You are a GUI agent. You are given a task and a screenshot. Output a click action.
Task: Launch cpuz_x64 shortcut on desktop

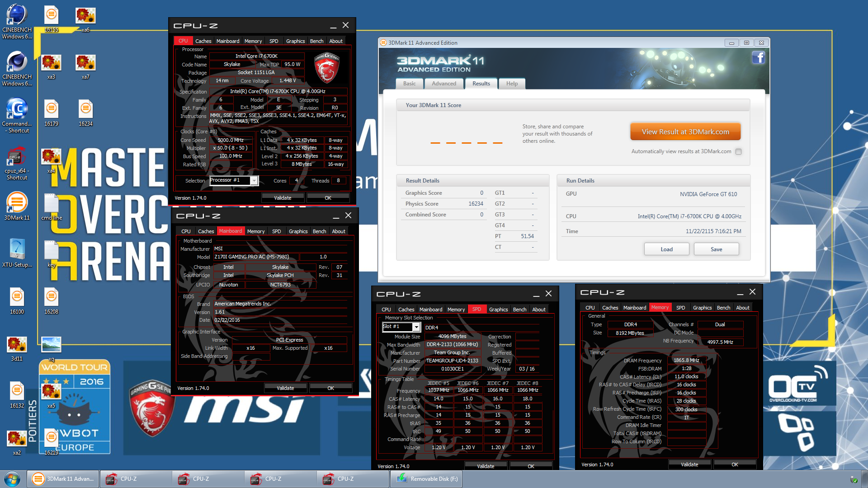tap(17, 163)
